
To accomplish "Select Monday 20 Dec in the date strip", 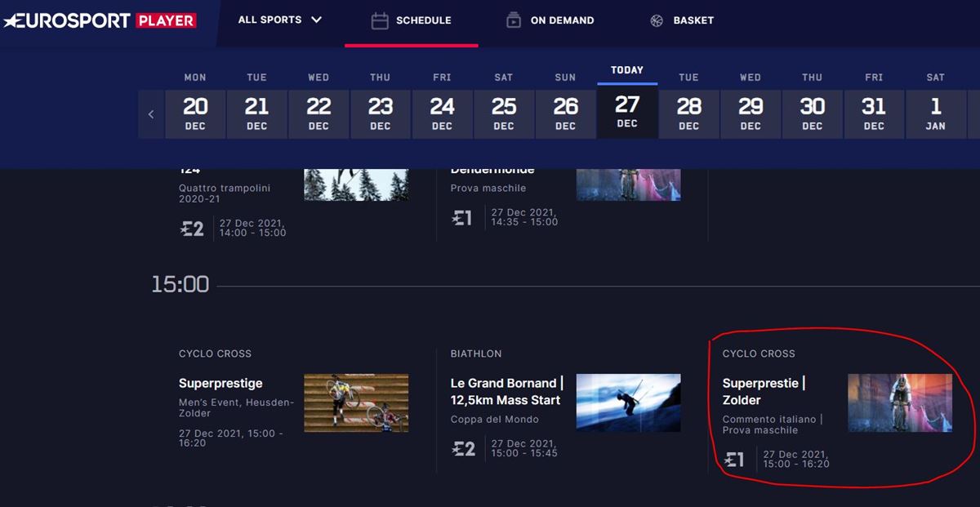I will point(195,114).
